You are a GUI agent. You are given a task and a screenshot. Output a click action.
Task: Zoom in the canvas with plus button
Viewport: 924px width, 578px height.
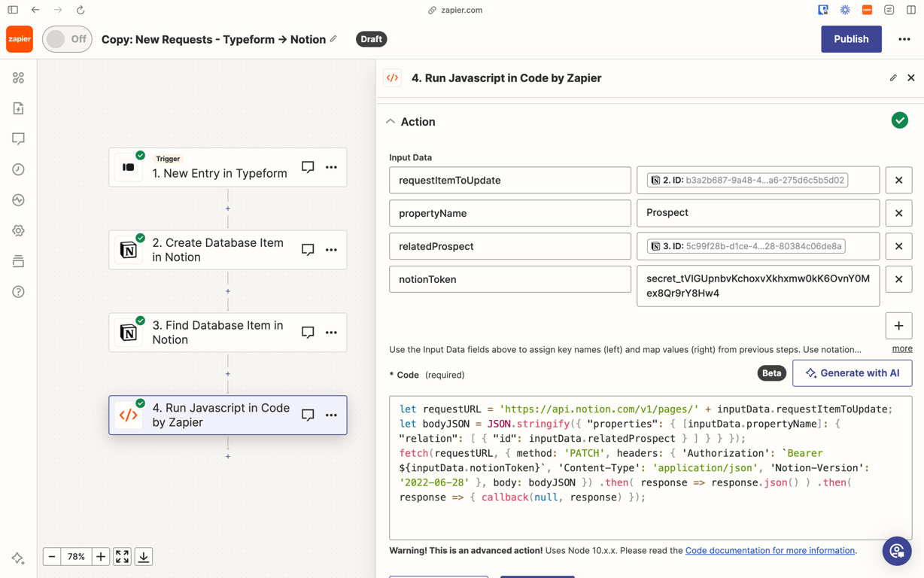[x=101, y=557]
